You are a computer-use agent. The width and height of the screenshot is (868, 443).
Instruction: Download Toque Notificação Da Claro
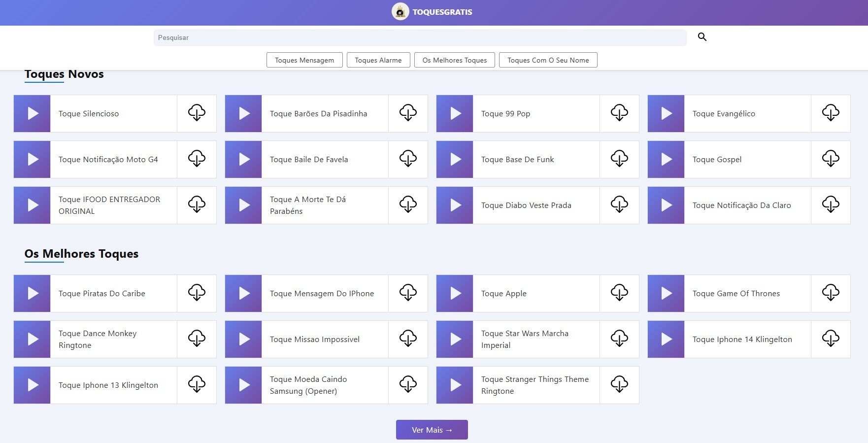click(x=831, y=204)
